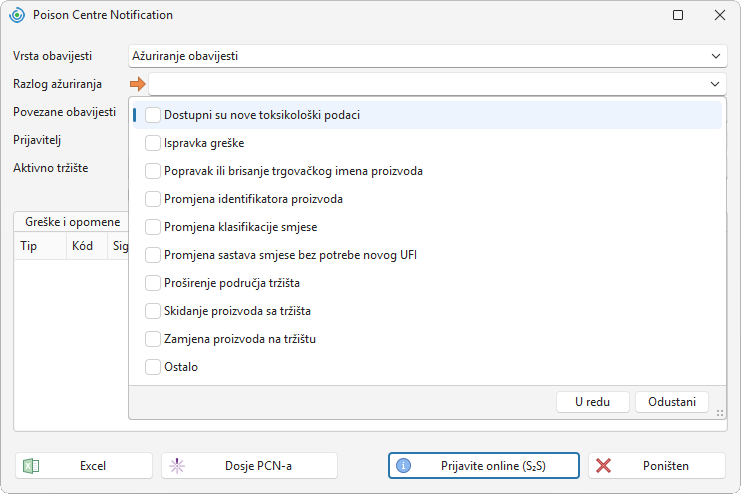Click the Dosje PCN-a star icon

click(177, 466)
